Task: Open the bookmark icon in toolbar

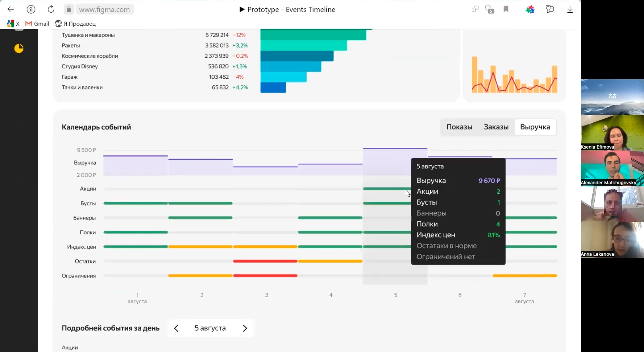Action: coord(506,9)
